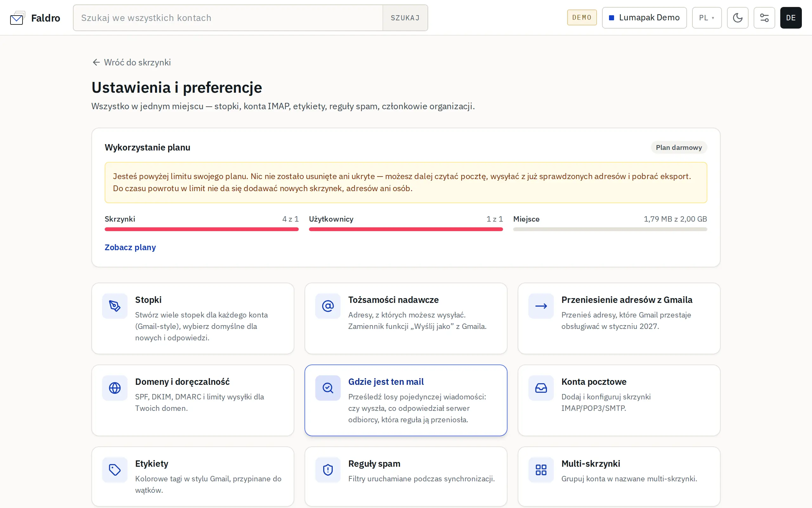Open the DE user avatar menu

[790, 18]
